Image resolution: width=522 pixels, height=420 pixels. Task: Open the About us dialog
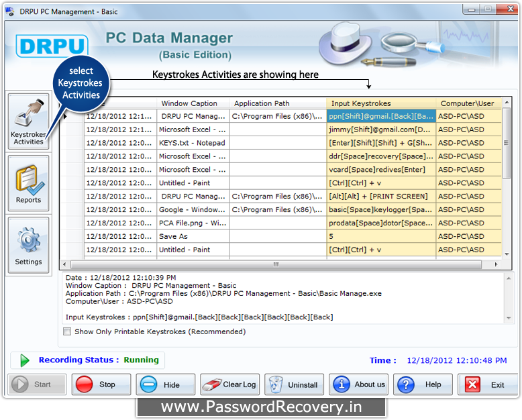(x=358, y=384)
